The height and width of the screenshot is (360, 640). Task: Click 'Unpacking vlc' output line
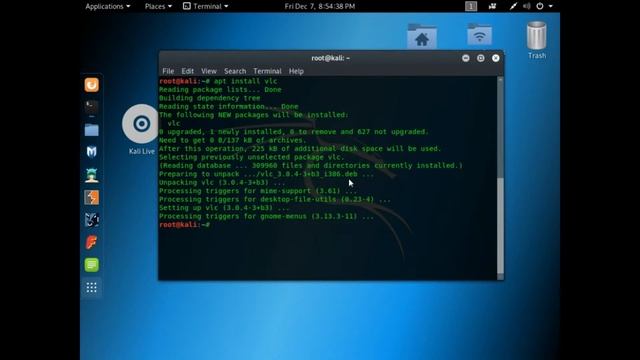(x=222, y=182)
